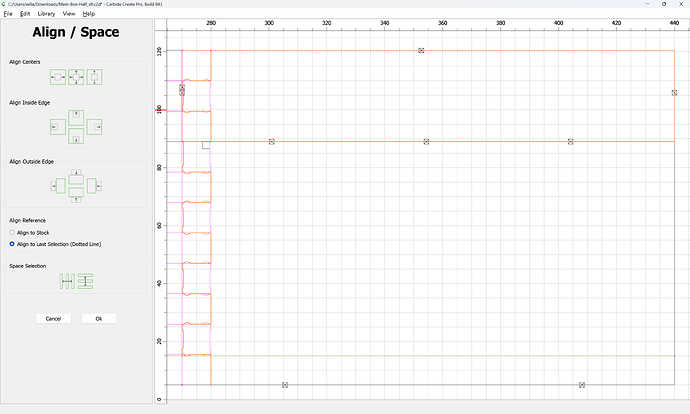
Task: Cancel the Align / Space operation
Action: (53, 319)
